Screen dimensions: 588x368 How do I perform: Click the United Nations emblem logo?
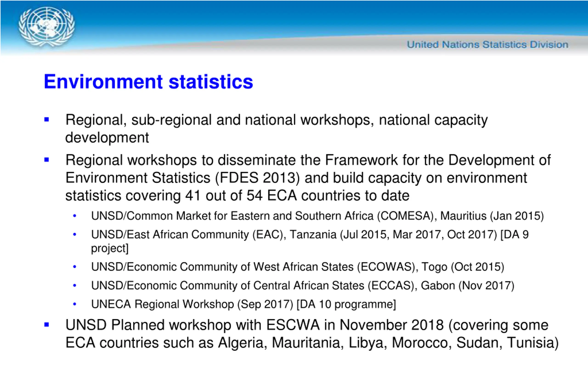[x=46, y=27]
